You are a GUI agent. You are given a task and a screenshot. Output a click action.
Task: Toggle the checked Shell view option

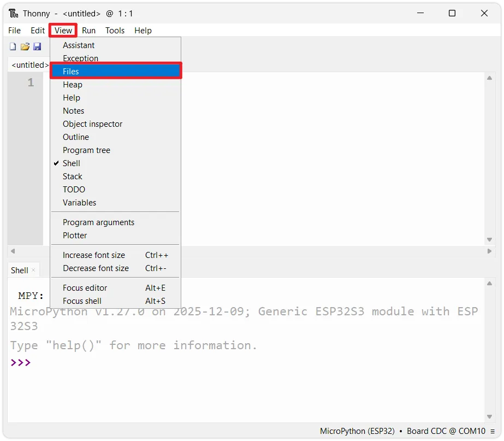(x=72, y=163)
